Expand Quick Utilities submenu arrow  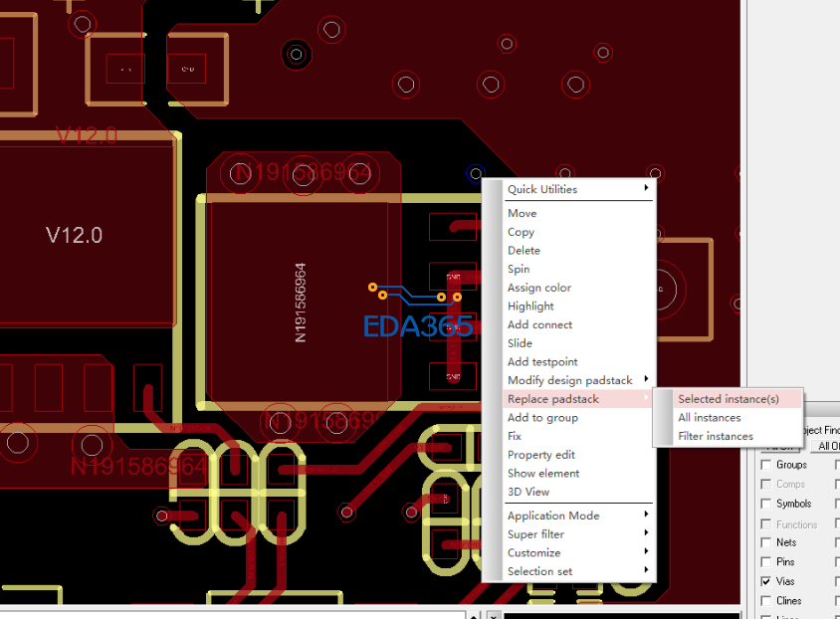click(647, 188)
